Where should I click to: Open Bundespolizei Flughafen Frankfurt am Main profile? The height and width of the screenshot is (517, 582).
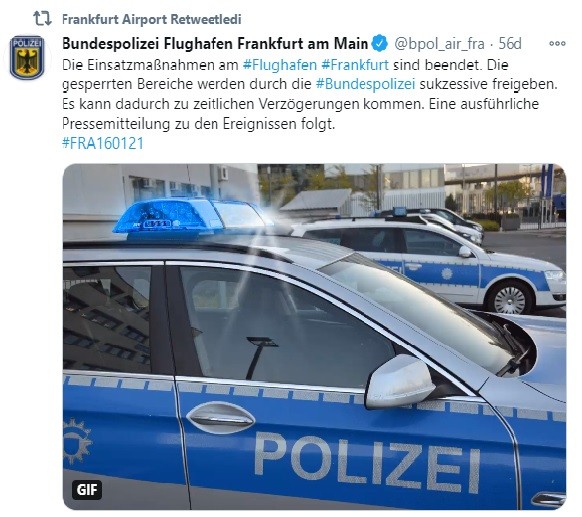215,44
